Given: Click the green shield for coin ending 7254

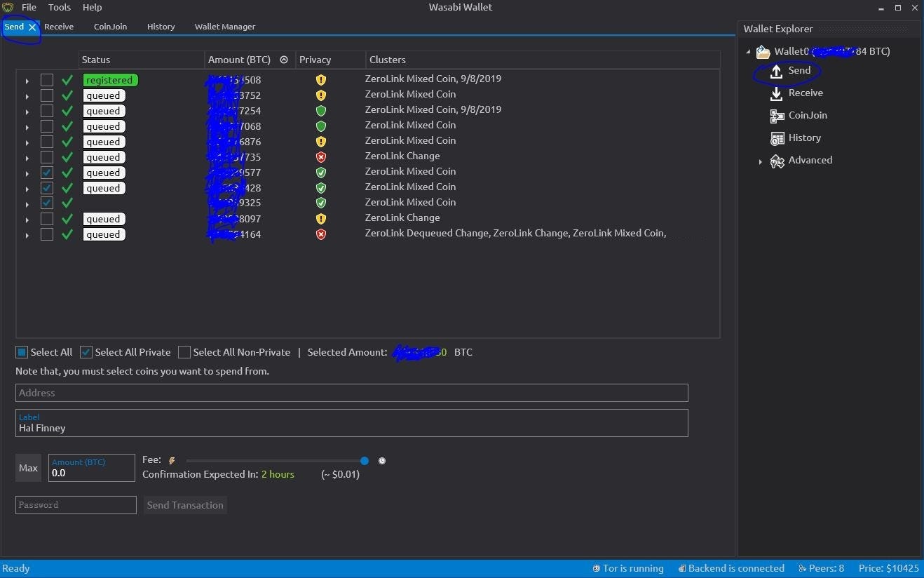Looking at the screenshot, I should (321, 111).
